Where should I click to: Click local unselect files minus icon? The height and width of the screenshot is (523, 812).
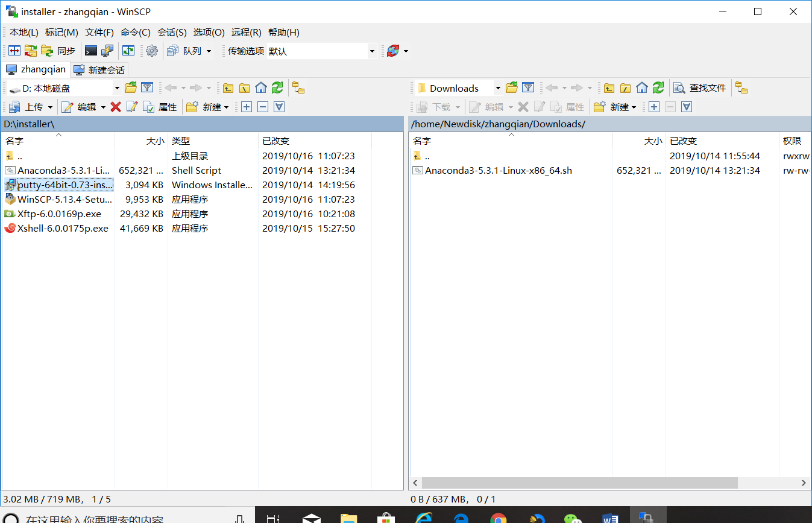[262, 107]
